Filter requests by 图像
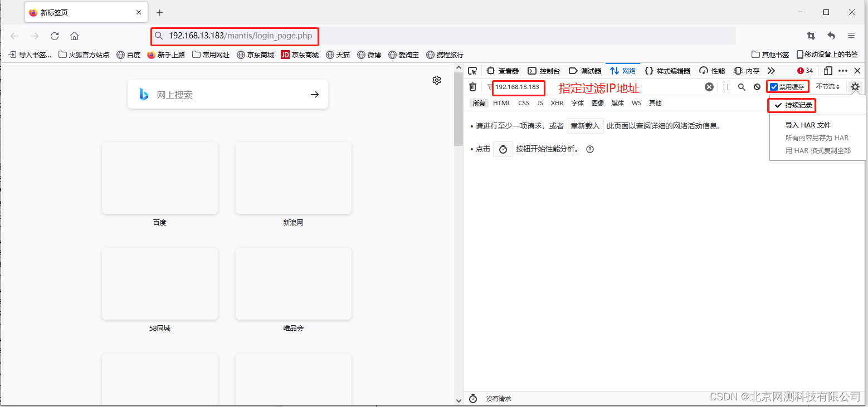868x407 pixels. coord(598,103)
